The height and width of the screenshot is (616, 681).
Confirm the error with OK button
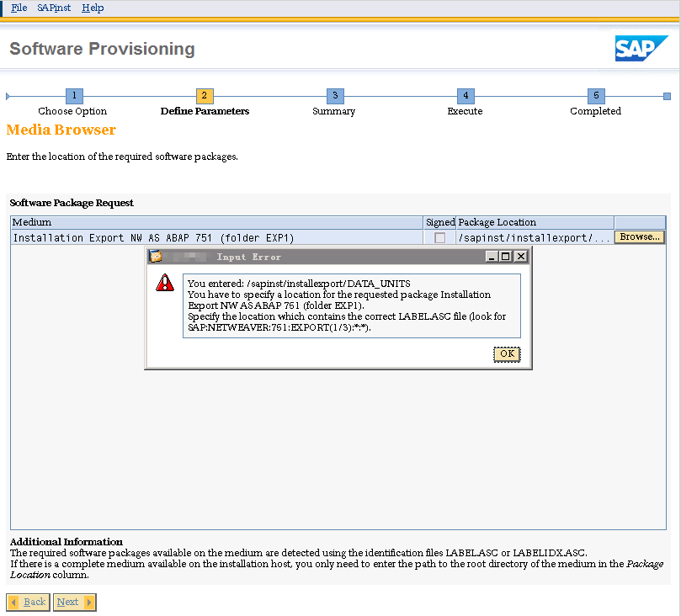tap(507, 353)
